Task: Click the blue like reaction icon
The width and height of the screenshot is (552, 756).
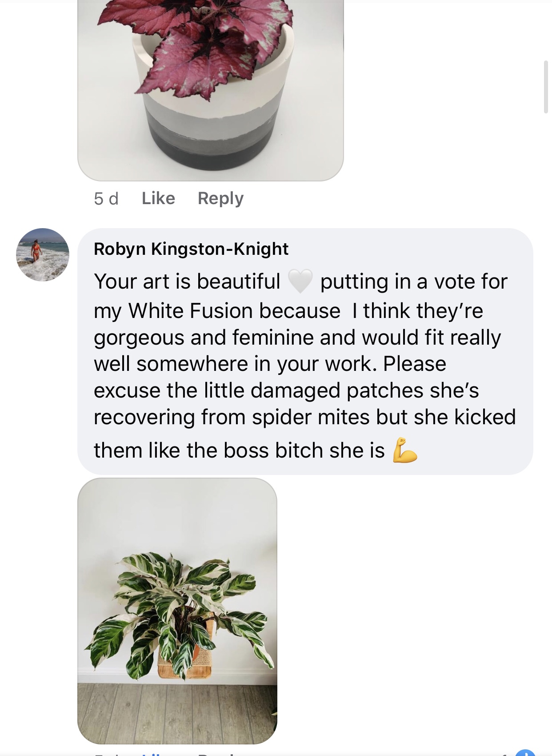Action: 525,753
